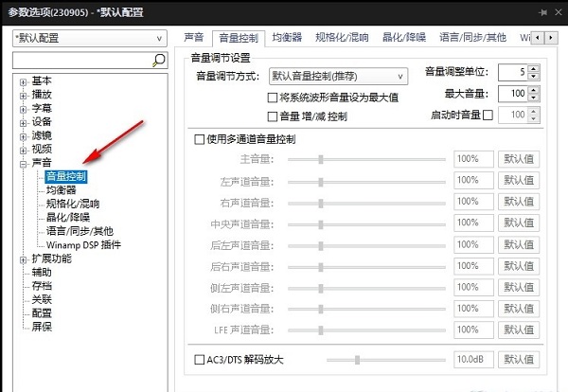
Task: Decrease 最大音量 with down arrow
Action: coord(533,98)
